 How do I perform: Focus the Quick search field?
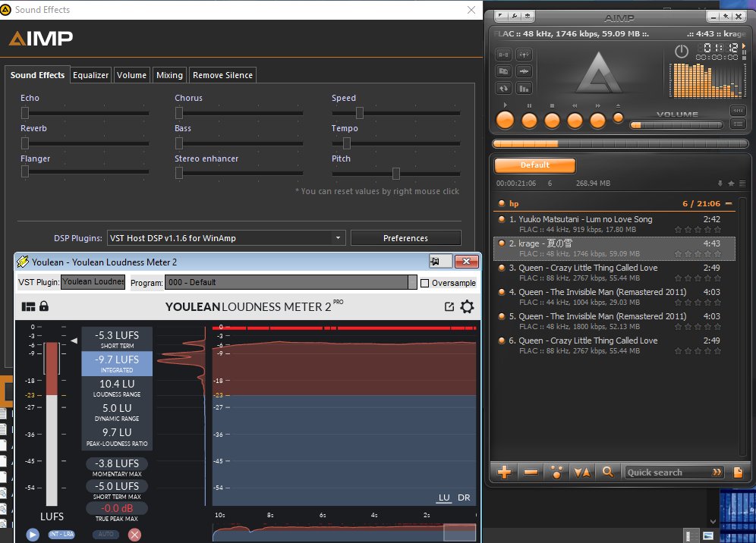click(668, 472)
